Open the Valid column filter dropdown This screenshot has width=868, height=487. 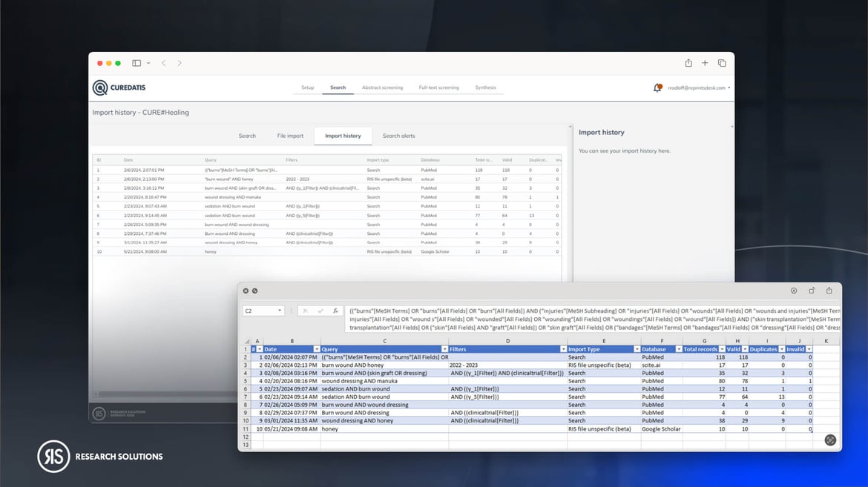click(745, 349)
